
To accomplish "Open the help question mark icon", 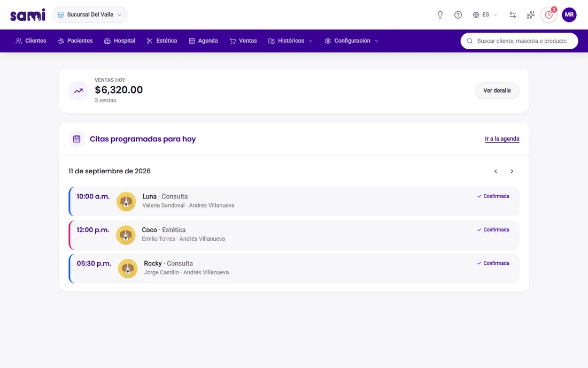I will point(458,14).
